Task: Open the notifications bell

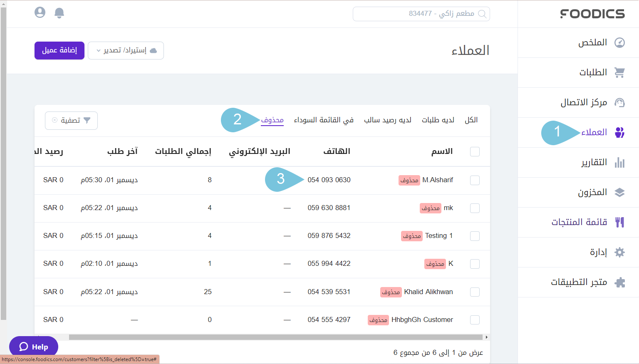Action: [x=59, y=13]
